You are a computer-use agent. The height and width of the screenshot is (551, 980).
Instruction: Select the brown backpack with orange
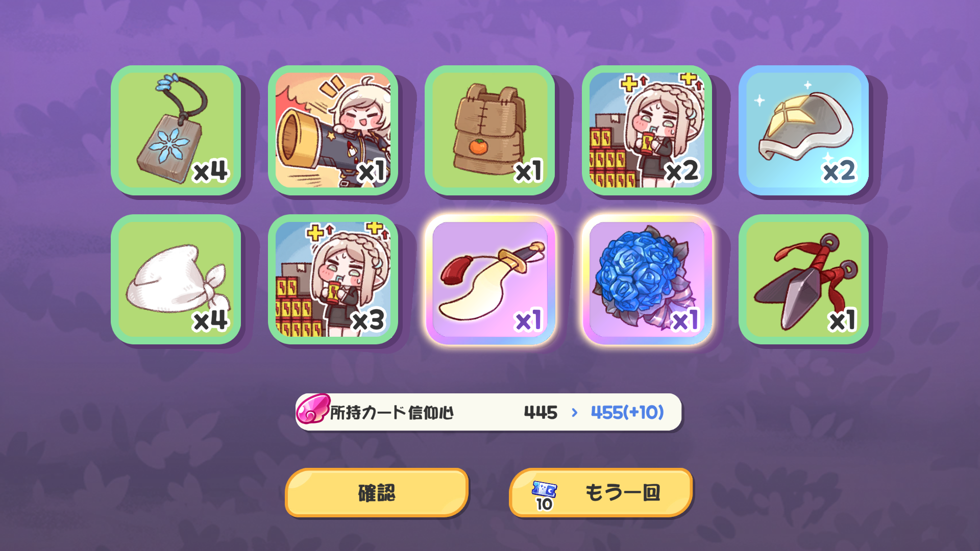(x=489, y=130)
